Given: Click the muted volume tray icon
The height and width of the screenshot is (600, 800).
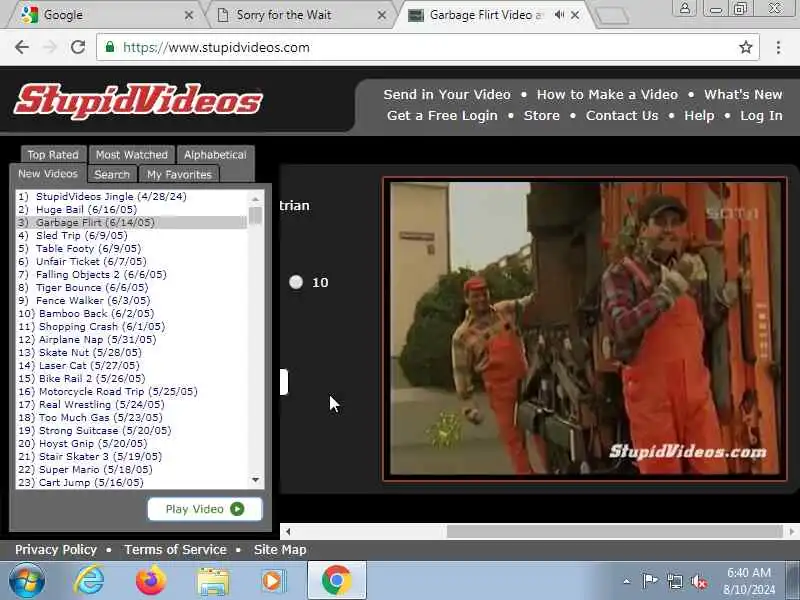Looking at the screenshot, I should pos(698,581).
